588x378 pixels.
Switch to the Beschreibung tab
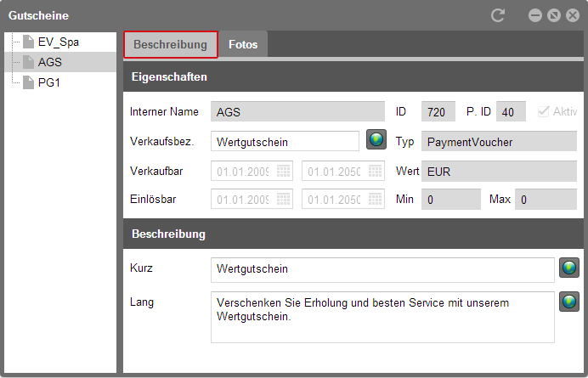click(170, 44)
